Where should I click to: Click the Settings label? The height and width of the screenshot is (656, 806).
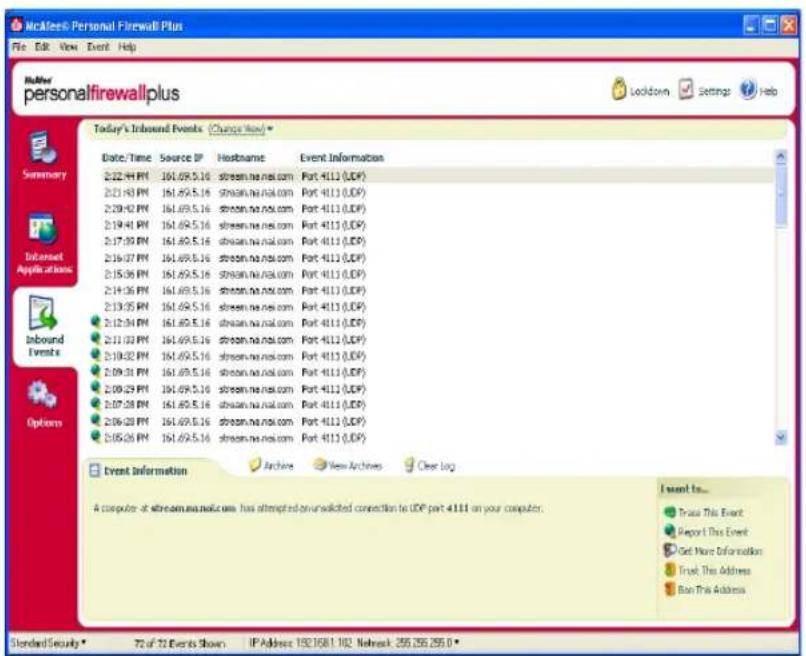coord(714,92)
